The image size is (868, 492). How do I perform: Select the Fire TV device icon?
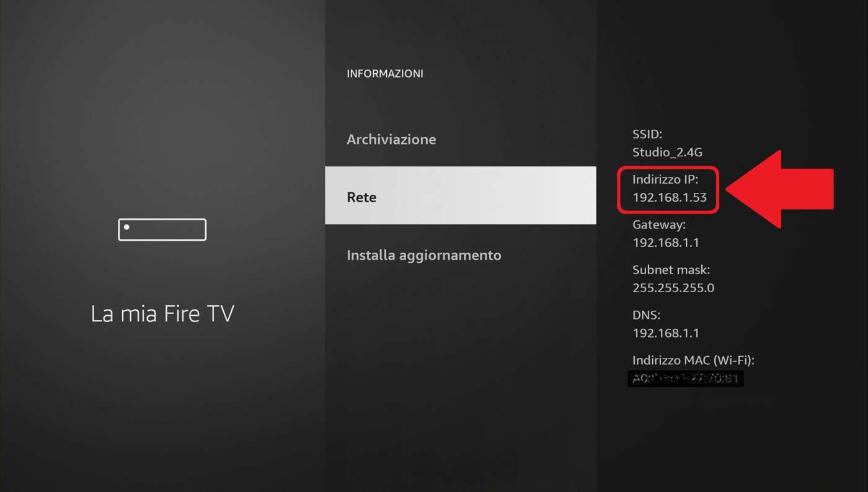(162, 230)
